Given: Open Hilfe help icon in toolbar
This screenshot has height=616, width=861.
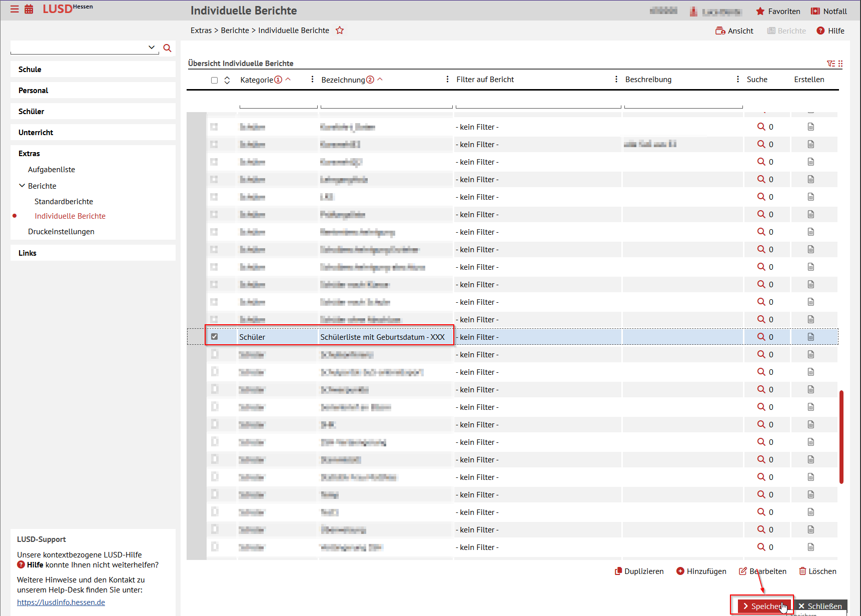Looking at the screenshot, I should click(x=830, y=31).
